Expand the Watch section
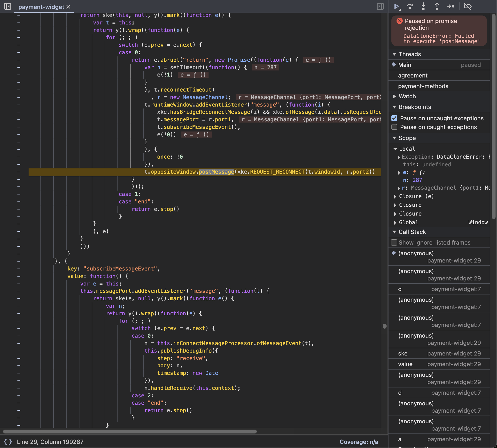 pyautogui.click(x=394, y=96)
